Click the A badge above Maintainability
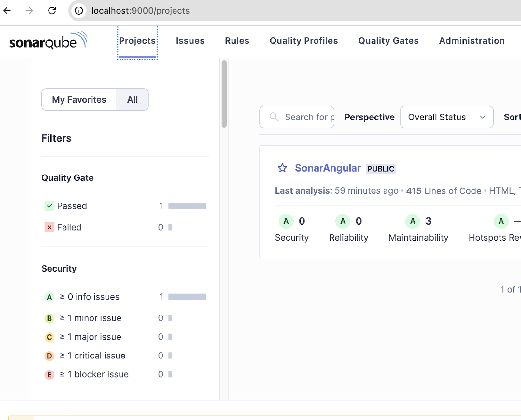Viewport: 521px width, 420px height. (x=413, y=221)
